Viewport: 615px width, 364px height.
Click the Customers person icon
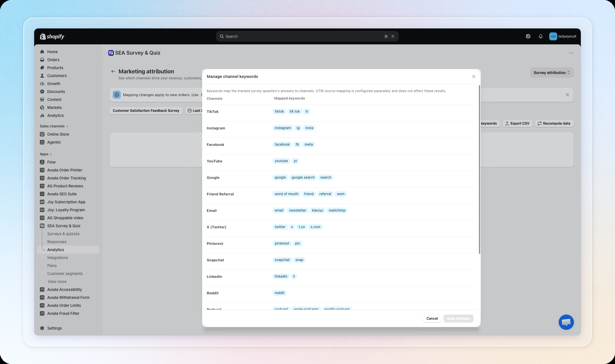click(42, 76)
